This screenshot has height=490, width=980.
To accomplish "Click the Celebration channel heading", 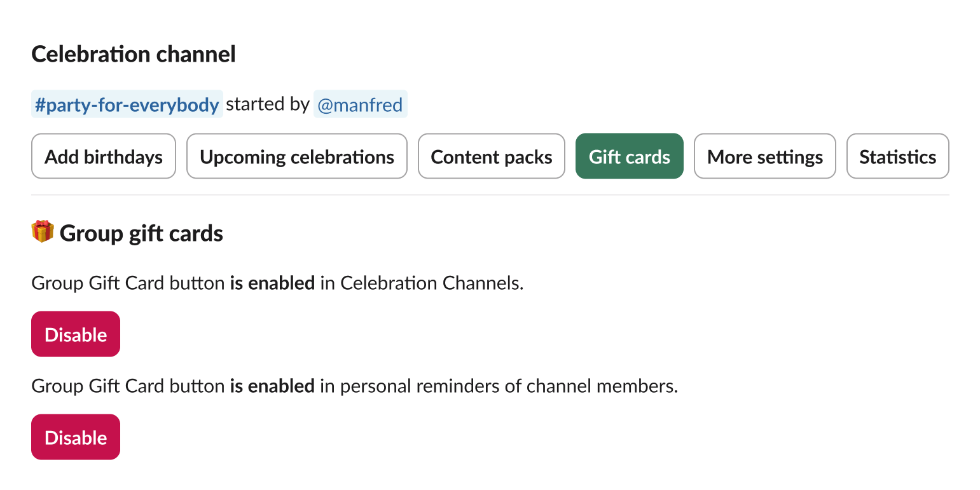I will [x=133, y=54].
